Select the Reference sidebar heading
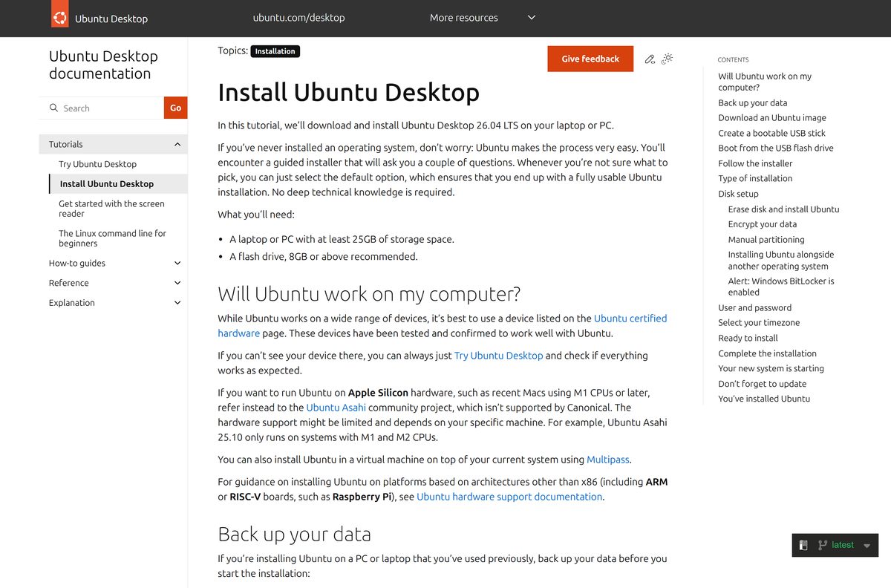 click(69, 283)
